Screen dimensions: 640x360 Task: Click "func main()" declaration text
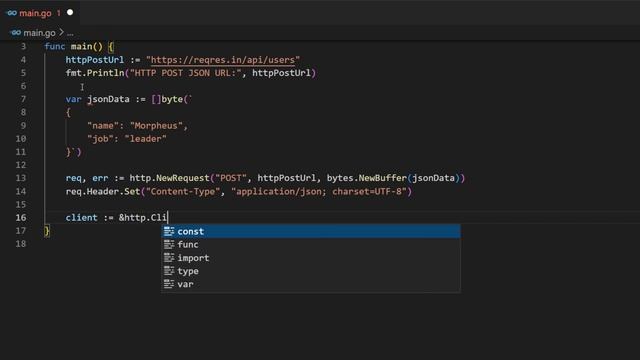coord(73,47)
